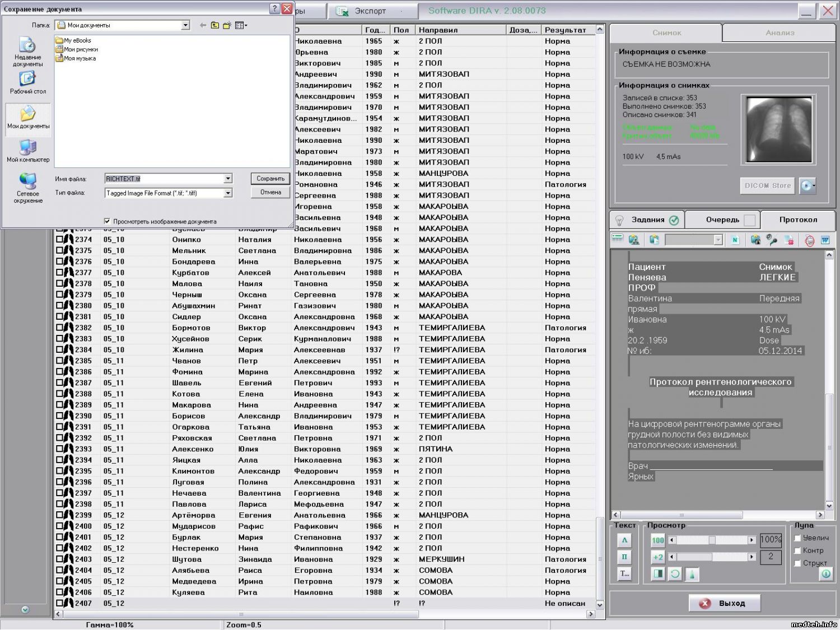Click the Word export icon in protocol toolbar
Viewport: 840px width, 630px height.
coord(825,240)
